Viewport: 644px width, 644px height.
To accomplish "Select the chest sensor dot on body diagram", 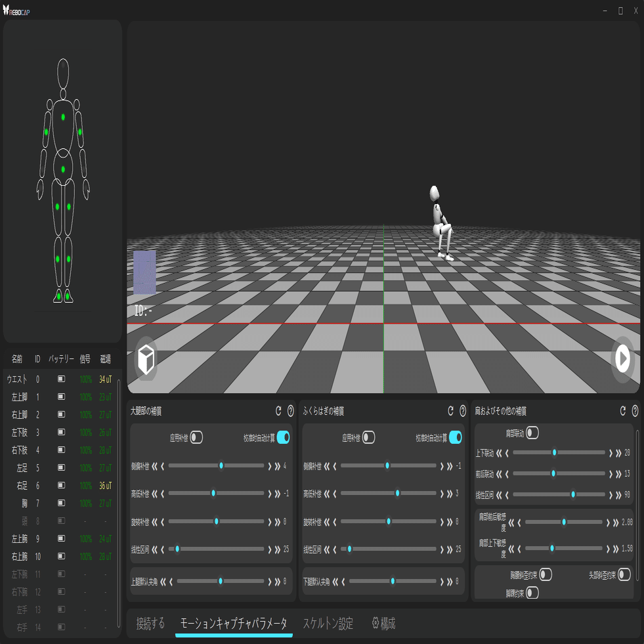I will (x=63, y=117).
